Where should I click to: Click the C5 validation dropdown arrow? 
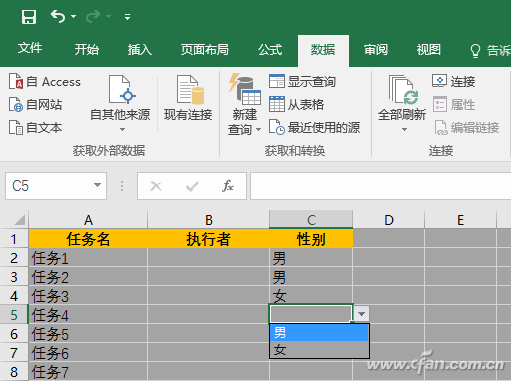(361, 314)
